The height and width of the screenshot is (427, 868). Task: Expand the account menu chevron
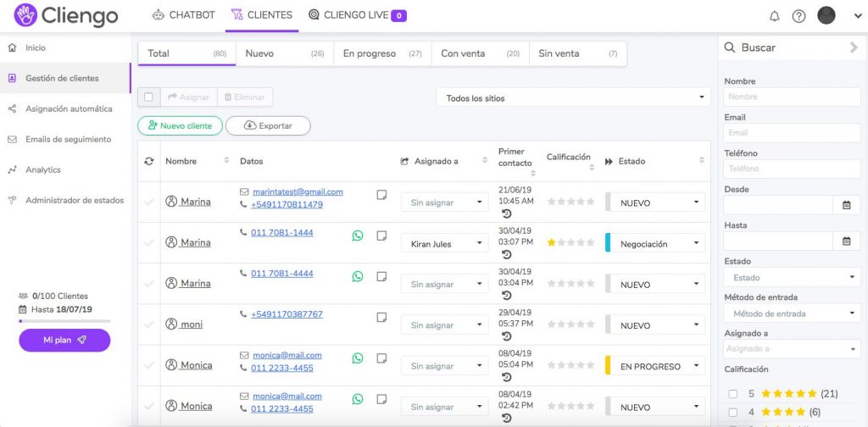click(858, 17)
